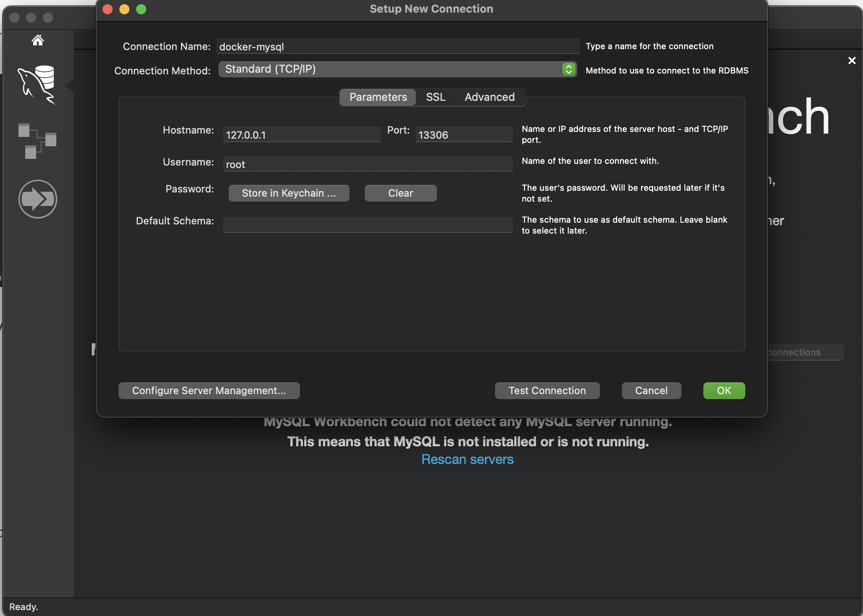Cancel the new connection dialog
This screenshot has height=616, width=863.
click(651, 391)
